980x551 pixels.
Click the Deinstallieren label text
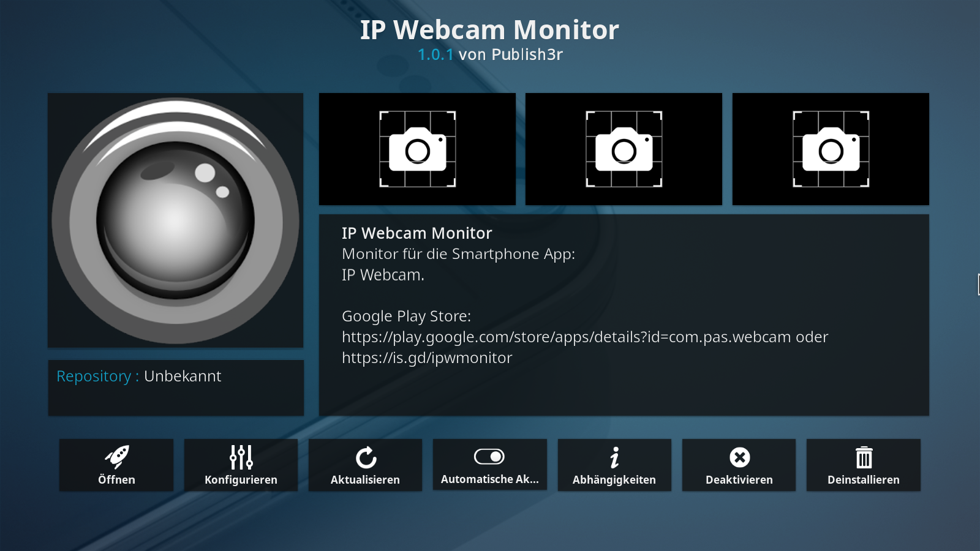[x=864, y=480]
